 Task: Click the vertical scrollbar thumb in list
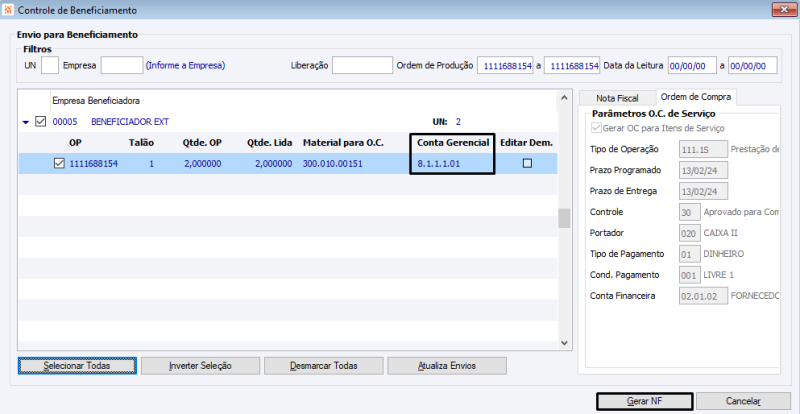(564, 218)
